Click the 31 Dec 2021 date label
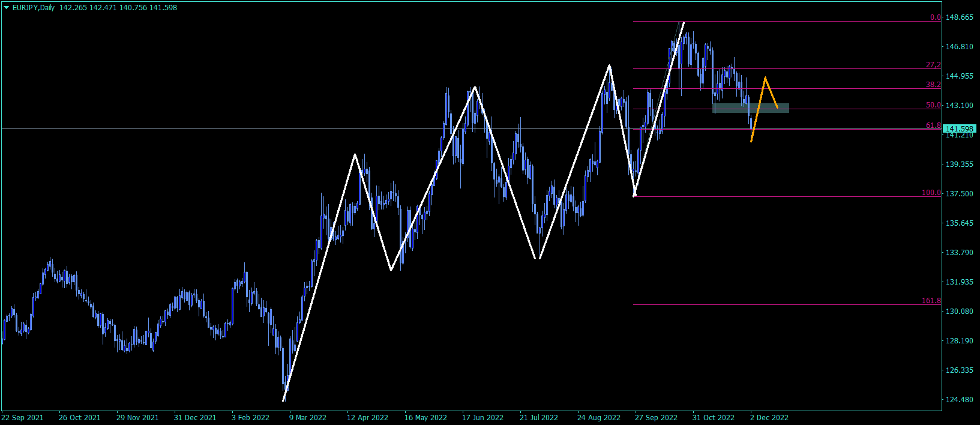 [195, 418]
